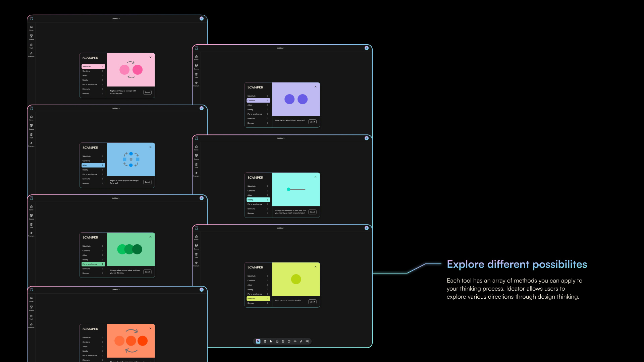Close the lime Eliminate SCAMPER panel
Screen dimensions: 644x362
coord(315,267)
